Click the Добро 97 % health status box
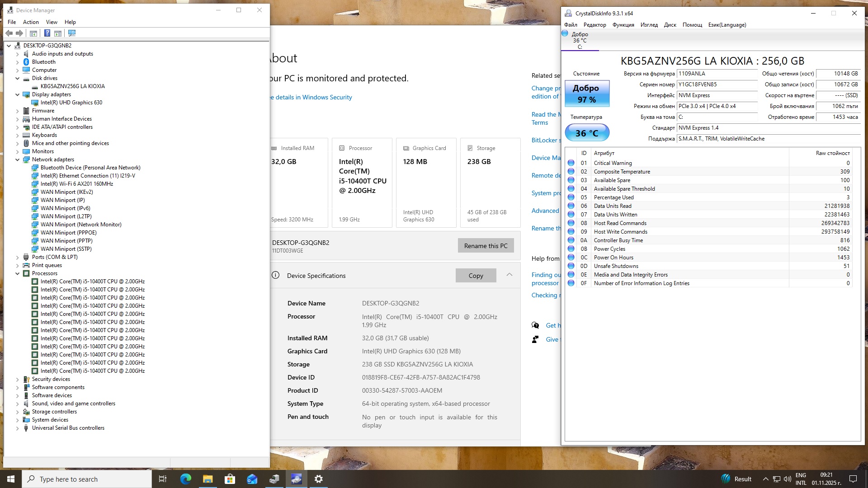 pos(587,94)
